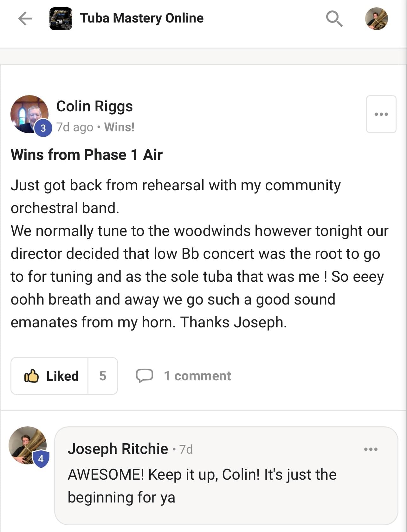
Task: Open the 1 comment link
Action: [197, 376]
